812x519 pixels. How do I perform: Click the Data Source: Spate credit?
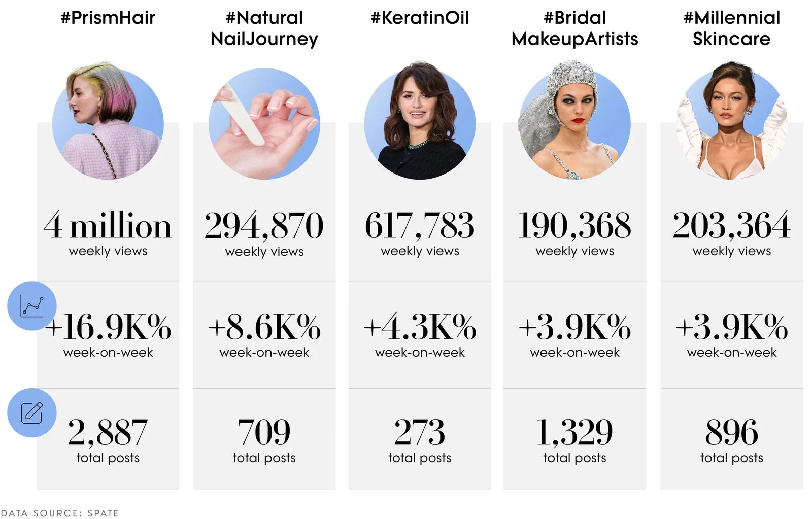(59, 513)
